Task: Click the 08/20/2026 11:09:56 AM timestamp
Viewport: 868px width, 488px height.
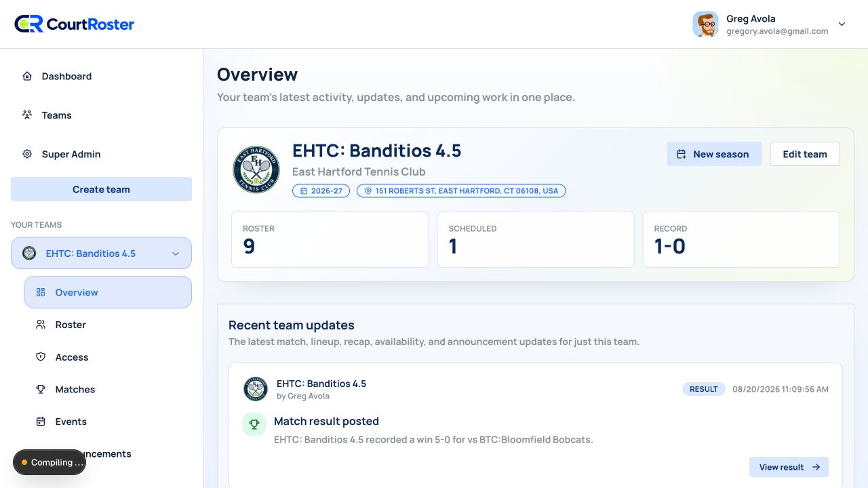Action: tap(781, 389)
